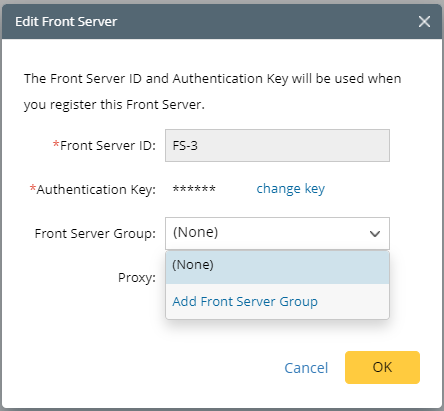Click the text 'you register this Front Server.'
Image resolution: width=444 pixels, height=411 pixels.
coord(114,105)
